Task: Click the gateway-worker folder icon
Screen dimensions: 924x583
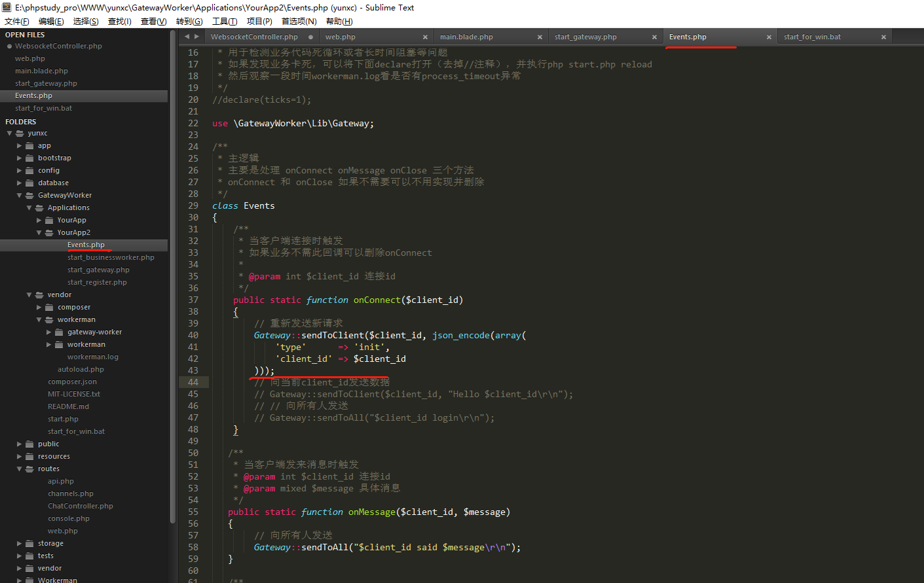Action: [59, 332]
